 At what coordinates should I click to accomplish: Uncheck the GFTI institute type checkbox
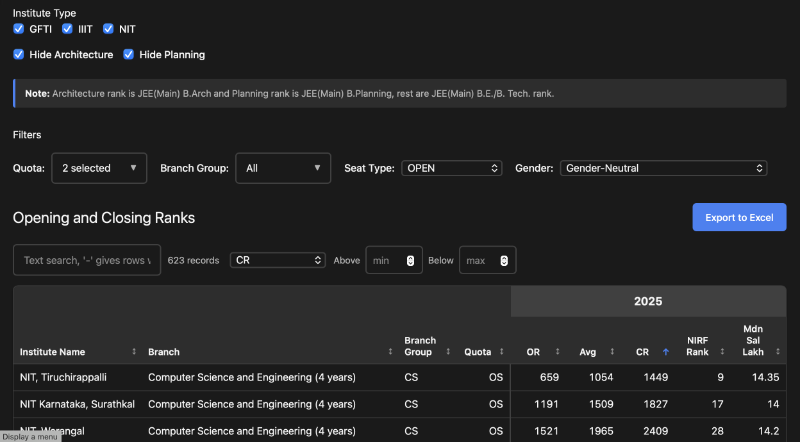point(19,30)
